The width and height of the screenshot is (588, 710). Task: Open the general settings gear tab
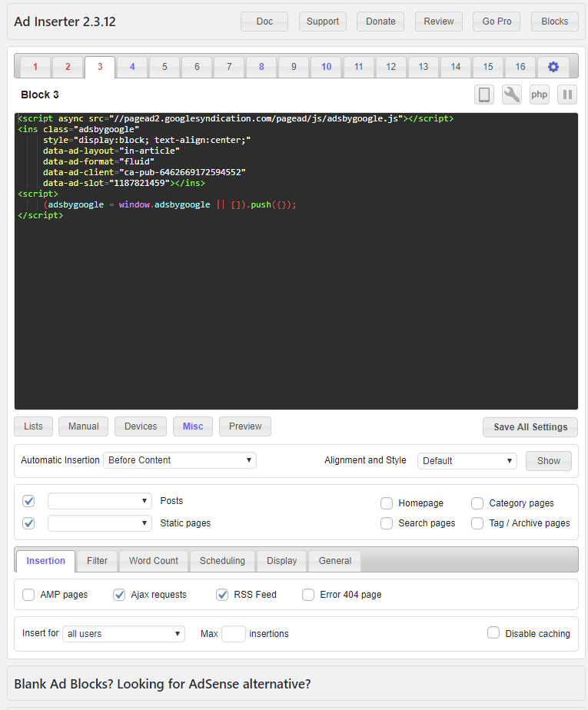pyautogui.click(x=553, y=67)
